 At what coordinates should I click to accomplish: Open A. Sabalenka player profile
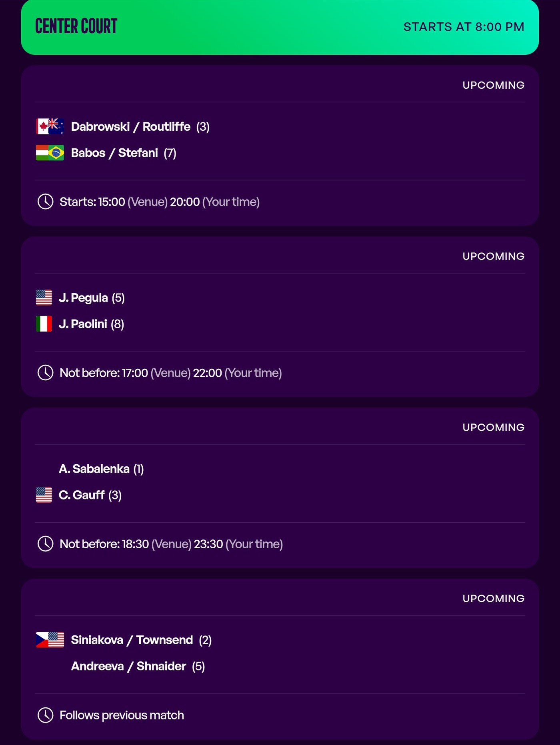tap(94, 469)
